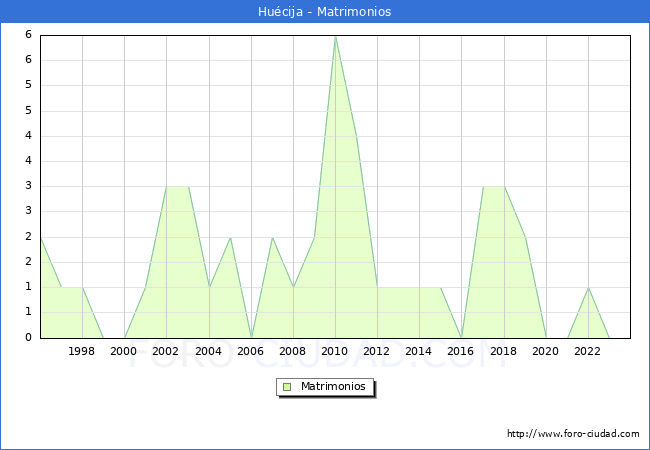Click the x-axis label 2014

[x=419, y=351]
